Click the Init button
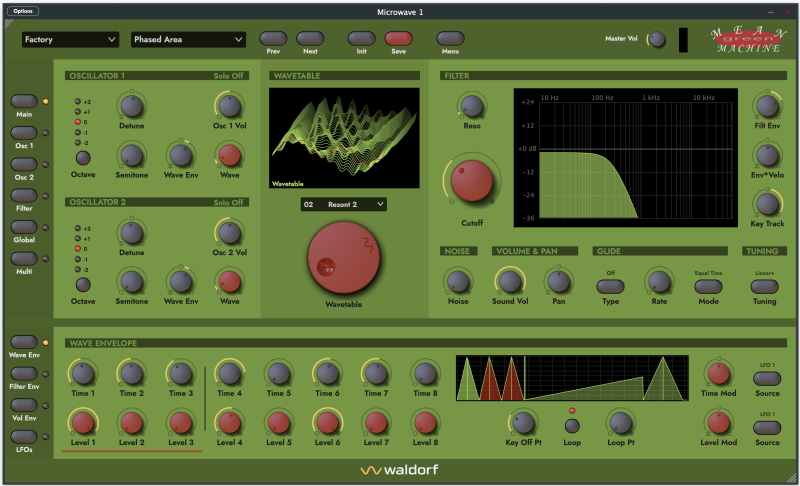800x486 pixels. pos(361,38)
